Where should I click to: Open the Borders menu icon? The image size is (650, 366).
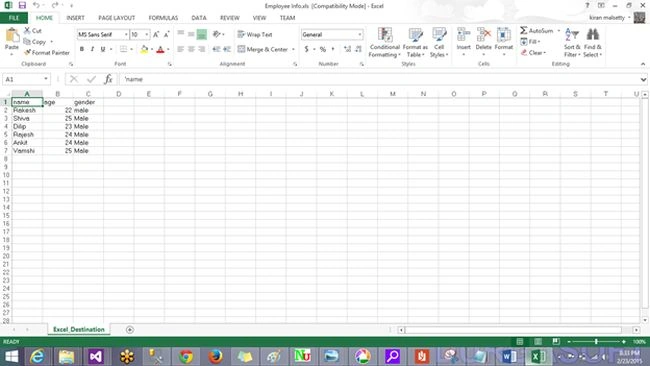(x=124, y=49)
